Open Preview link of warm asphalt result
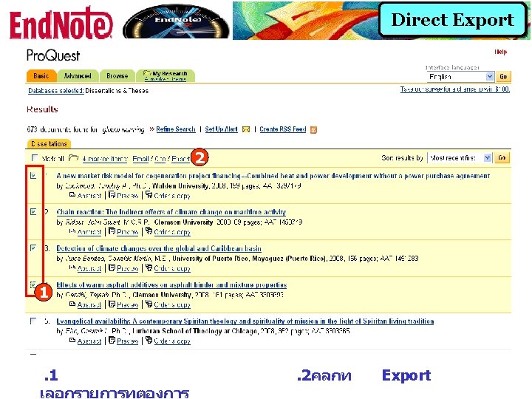Screen dimensions: 532x399 (x=128, y=305)
